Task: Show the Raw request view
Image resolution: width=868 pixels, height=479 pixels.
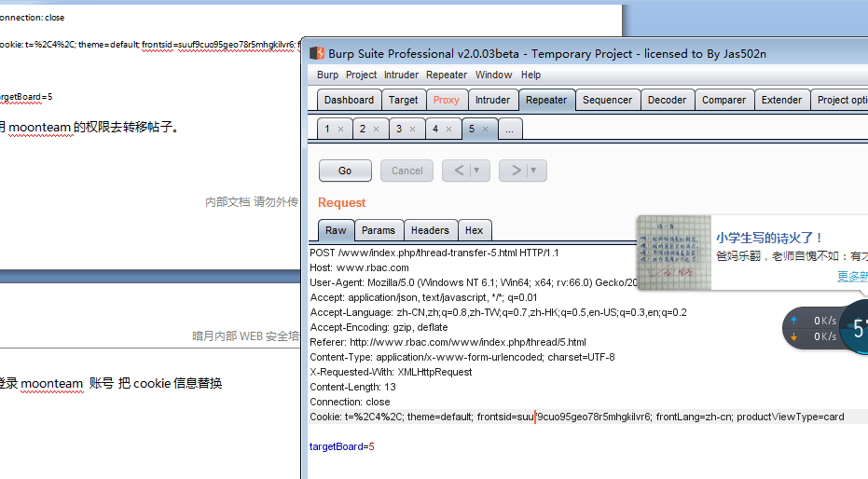Action: [x=336, y=231]
